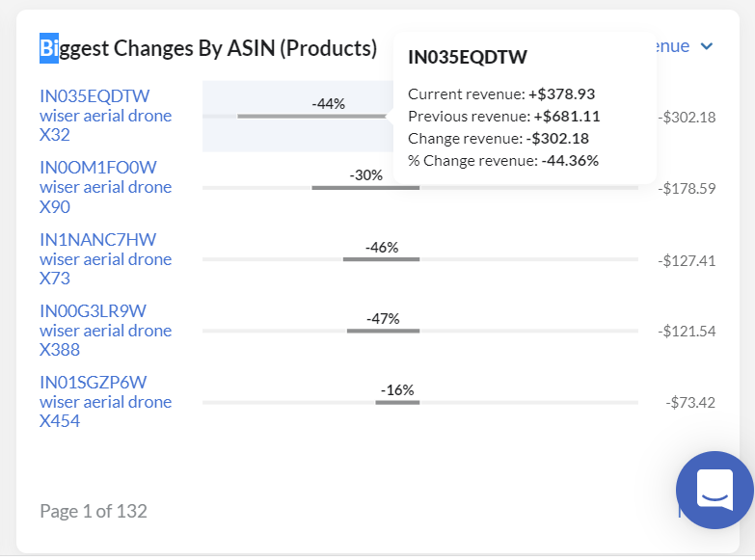Image resolution: width=755 pixels, height=560 pixels.
Task: Open ASIN link IN00G3LR9W
Action: pos(93,311)
